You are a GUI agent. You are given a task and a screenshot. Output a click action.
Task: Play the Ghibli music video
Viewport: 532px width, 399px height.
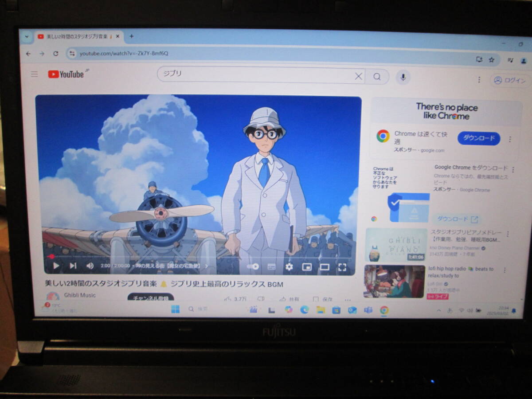coord(56,266)
